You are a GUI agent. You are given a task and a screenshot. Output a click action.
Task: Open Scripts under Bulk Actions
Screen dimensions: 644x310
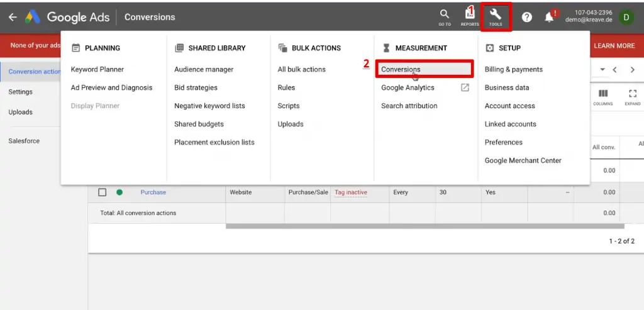coord(288,106)
